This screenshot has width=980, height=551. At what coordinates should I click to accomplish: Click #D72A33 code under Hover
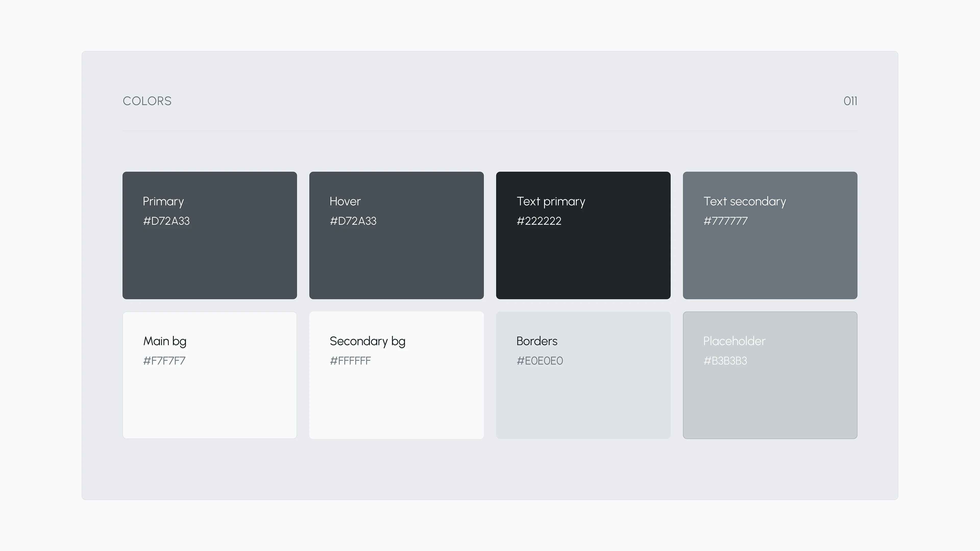pyautogui.click(x=353, y=221)
